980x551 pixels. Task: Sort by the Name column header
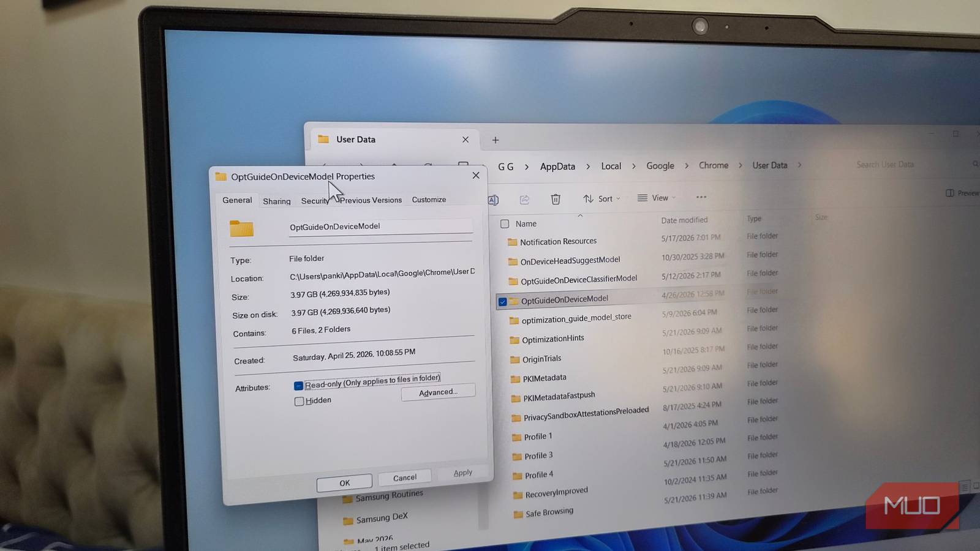coord(526,224)
